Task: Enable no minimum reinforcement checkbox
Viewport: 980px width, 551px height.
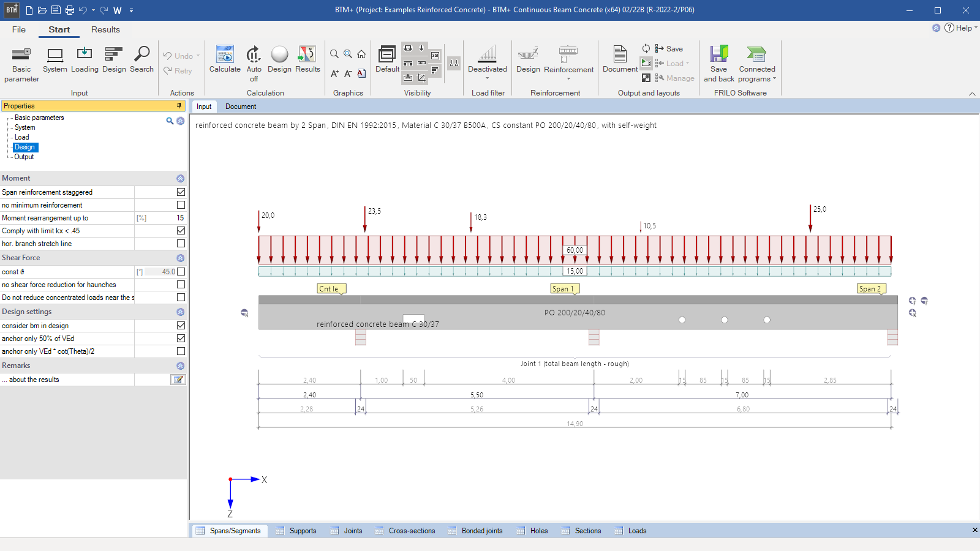Action: [x=181, y=205]
